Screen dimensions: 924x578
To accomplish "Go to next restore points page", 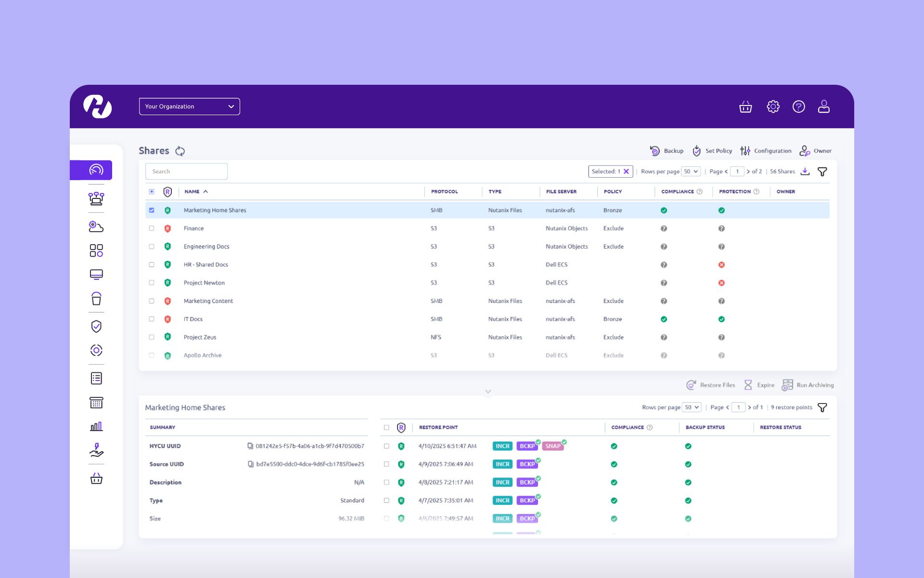I will coord(749,407).
